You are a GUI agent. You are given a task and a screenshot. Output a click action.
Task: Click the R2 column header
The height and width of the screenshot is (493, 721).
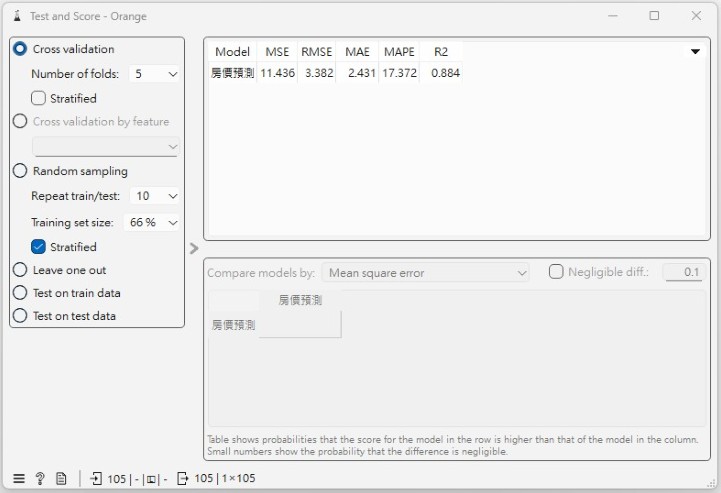click(441, 52)
